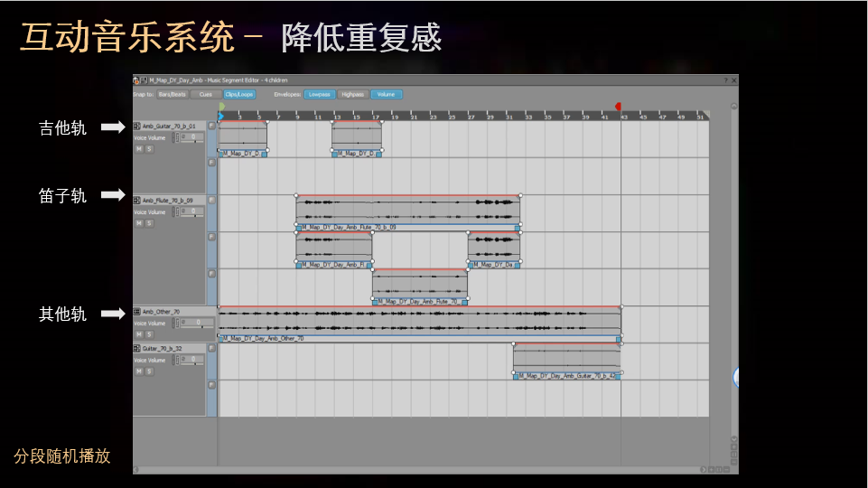Click the Amb_Guitar_70_b_01 track icon
This screenshot has height=488, width=868.
click(x=136, y=126)
